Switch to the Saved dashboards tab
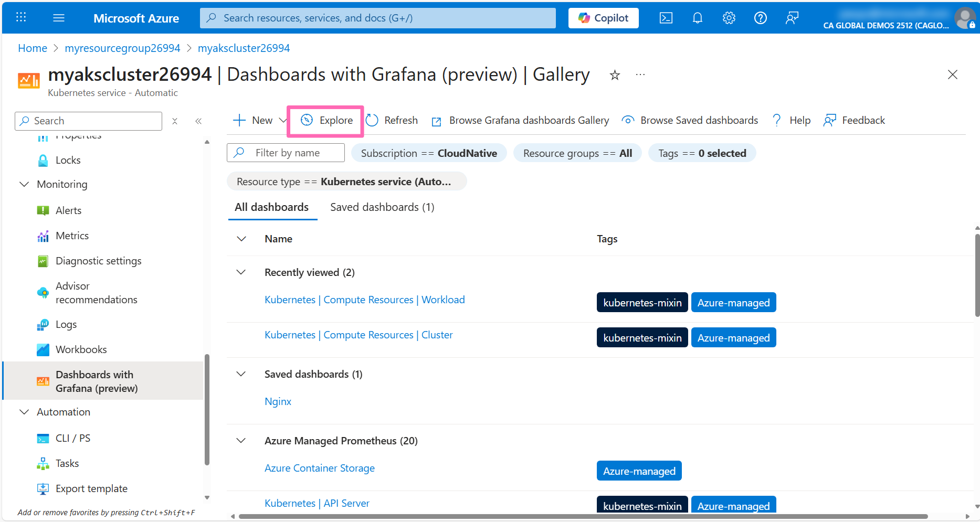This screenshot has width=980, height=522. tap(382, 207)
